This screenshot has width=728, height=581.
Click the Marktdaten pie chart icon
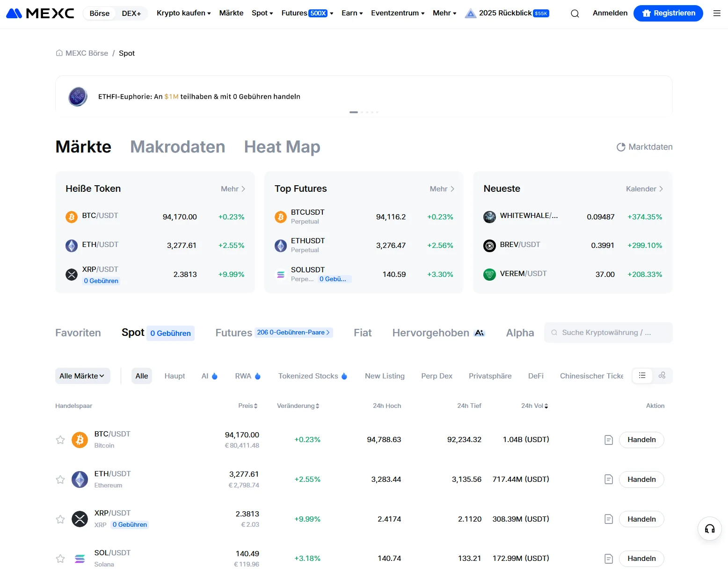click(x=621, y=147)
